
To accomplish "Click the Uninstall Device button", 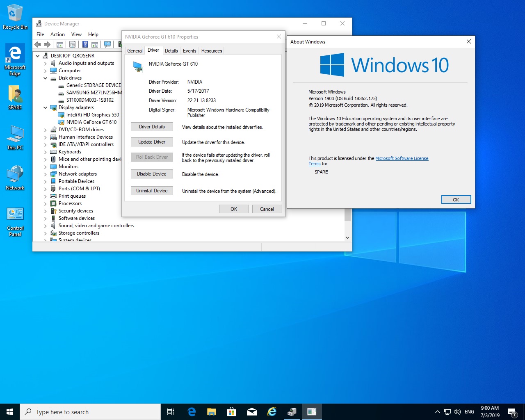I will pyautogui.click(x=152, y=191).
